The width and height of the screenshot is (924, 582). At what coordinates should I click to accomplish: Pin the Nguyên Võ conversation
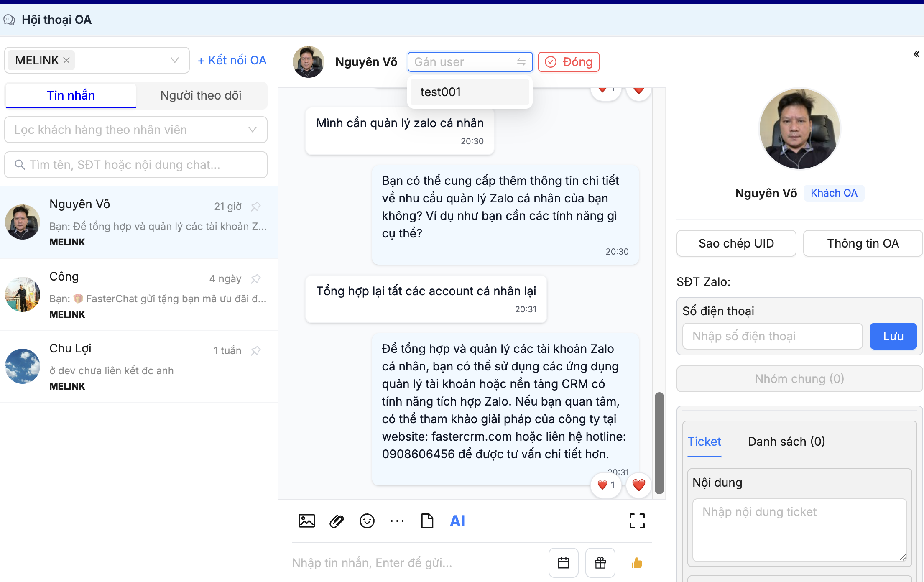pos(256,207)
